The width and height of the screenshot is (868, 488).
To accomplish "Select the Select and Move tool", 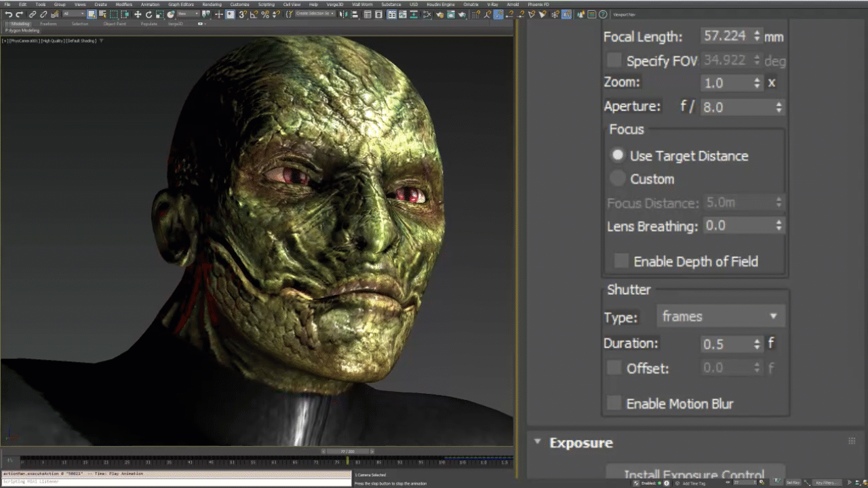I will [x=138, y=15].
